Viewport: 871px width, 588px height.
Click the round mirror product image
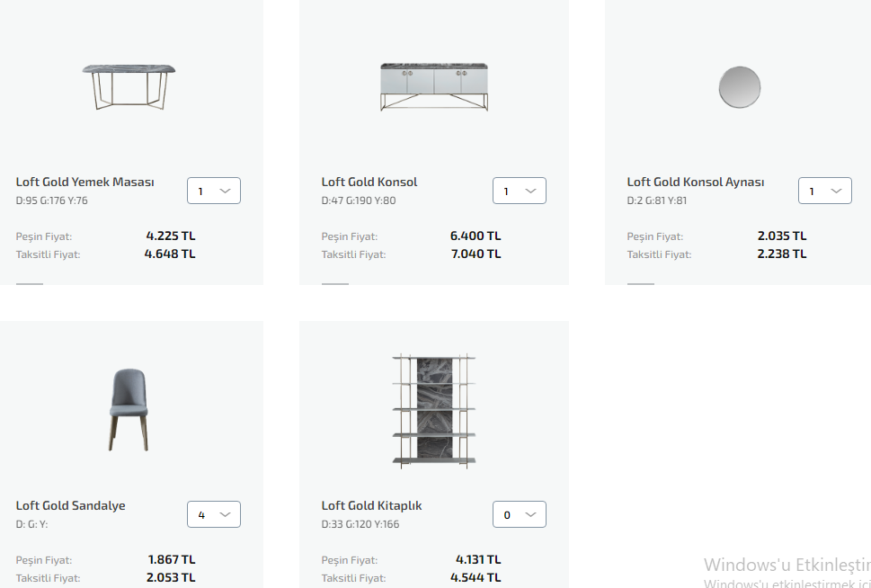[x=740, y=87]
